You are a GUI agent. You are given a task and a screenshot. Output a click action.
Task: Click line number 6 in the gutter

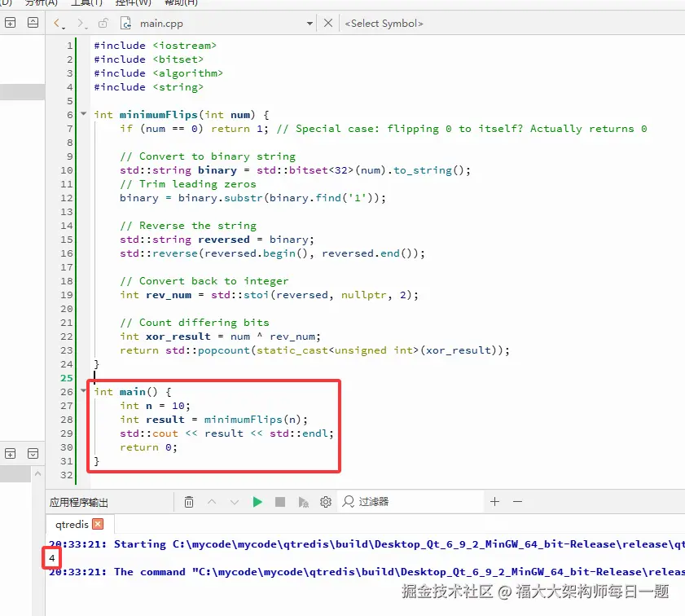pos(69,114)
